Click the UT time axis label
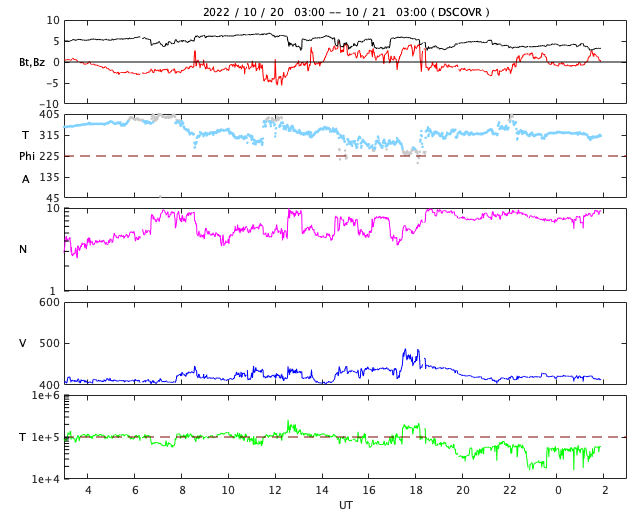 click(345, 505)
